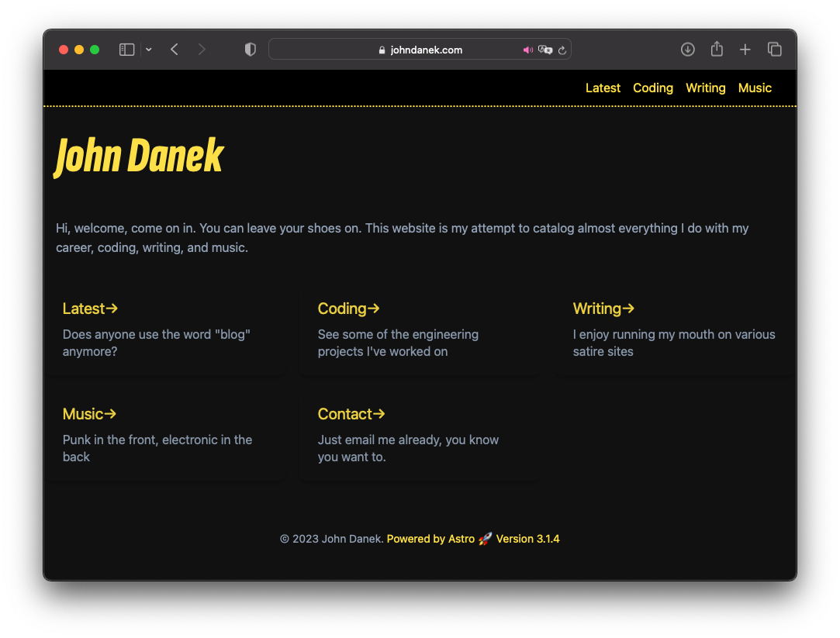Toggle the Safari sidebar
840x638 pixels.
tap(126, 49)
